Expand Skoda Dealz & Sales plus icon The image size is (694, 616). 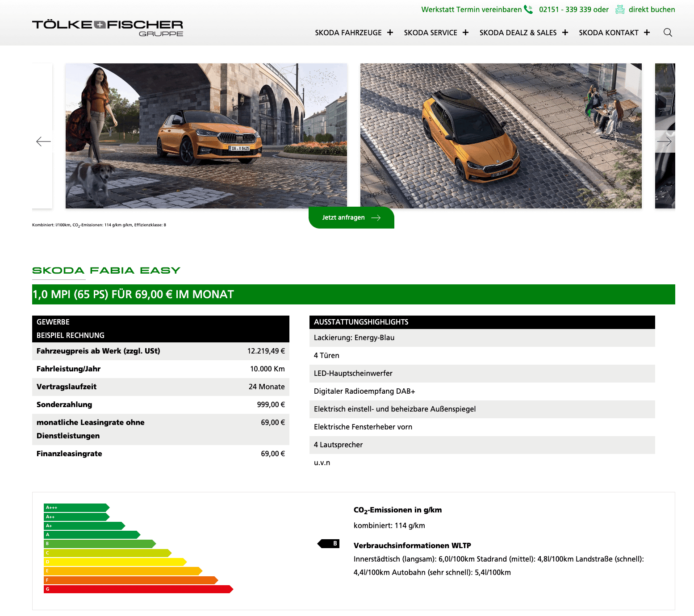(565, 33)
